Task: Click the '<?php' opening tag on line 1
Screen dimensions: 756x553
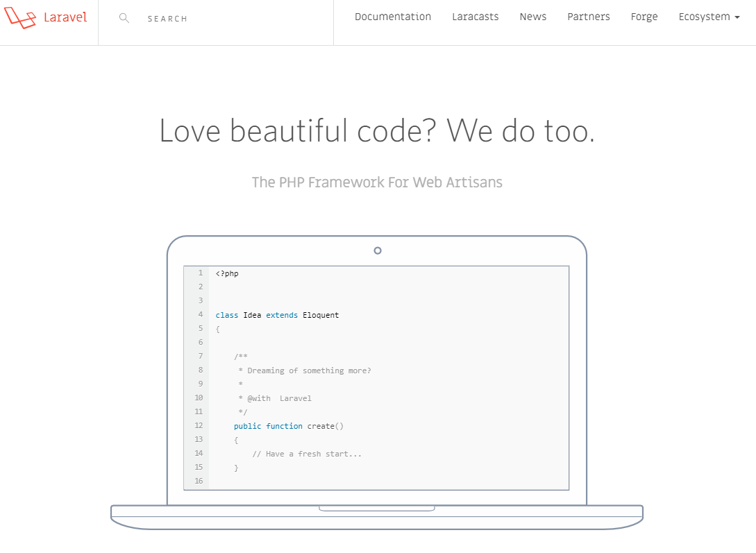Action: pos(227,273)
